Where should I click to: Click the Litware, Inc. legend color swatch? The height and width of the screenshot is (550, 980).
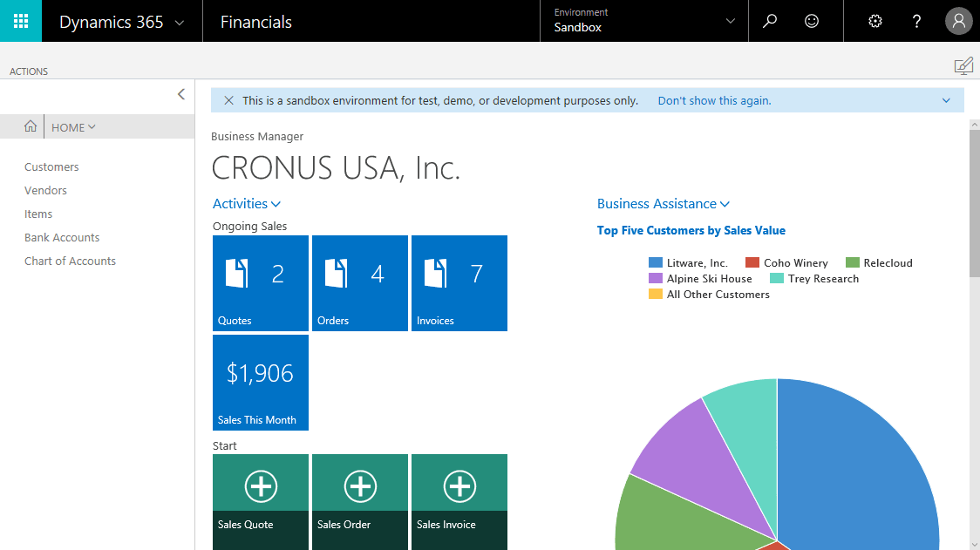pos(656,263)
